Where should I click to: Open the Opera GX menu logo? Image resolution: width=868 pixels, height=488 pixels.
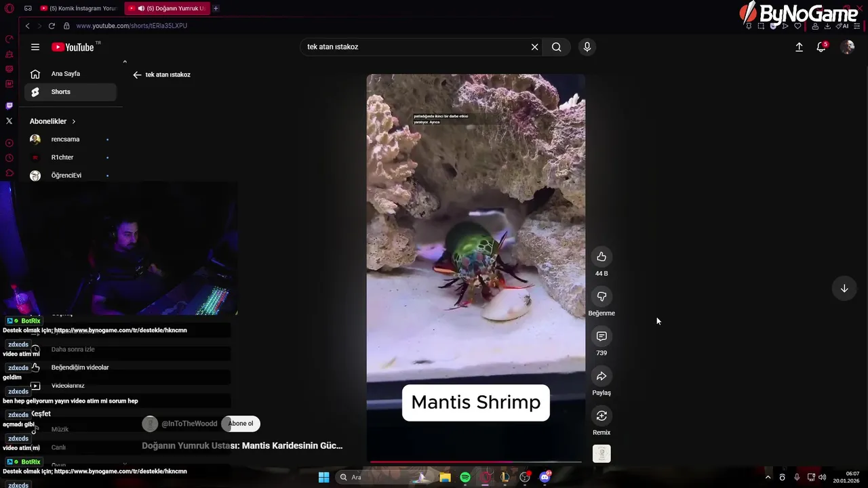pos(9,9)
